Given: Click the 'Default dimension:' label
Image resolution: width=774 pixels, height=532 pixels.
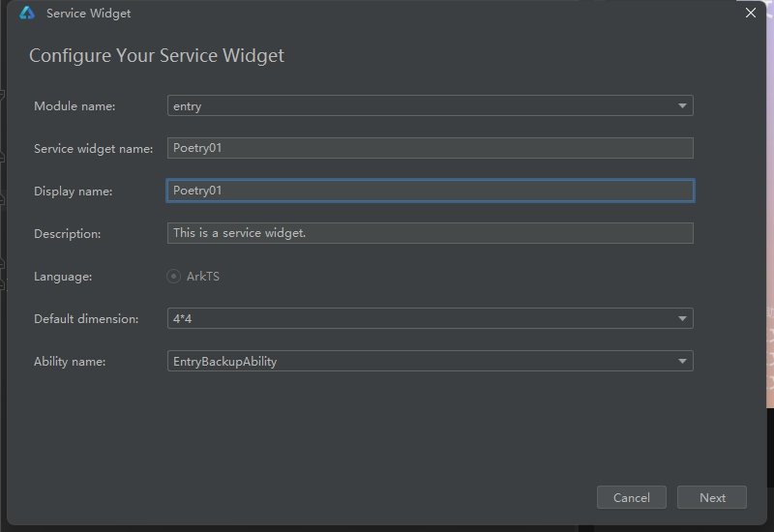Looking at the screenshot, I should (86, 319).
